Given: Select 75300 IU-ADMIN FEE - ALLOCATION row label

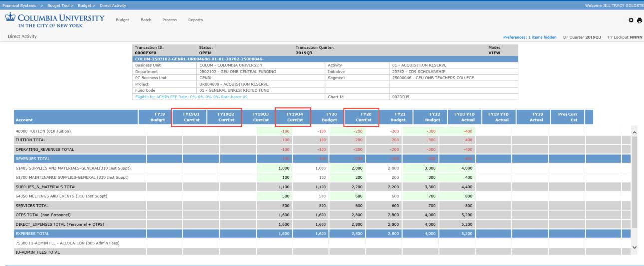Looking at the screenshot, I should (67, 243).
